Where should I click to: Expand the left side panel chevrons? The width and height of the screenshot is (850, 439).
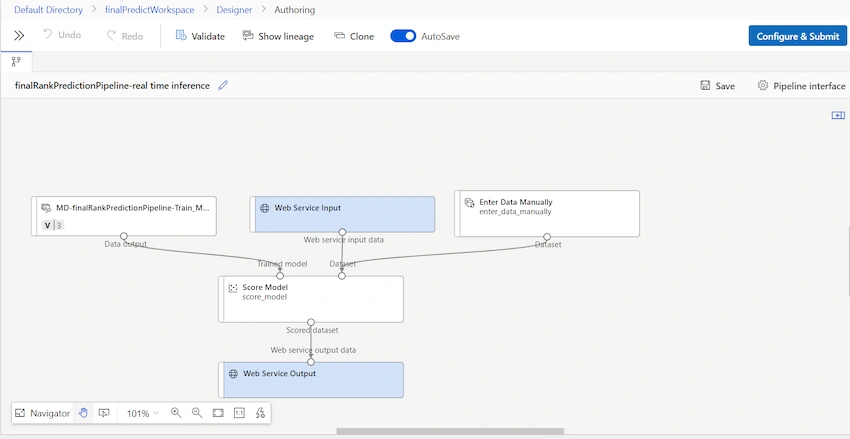(19, 36)
